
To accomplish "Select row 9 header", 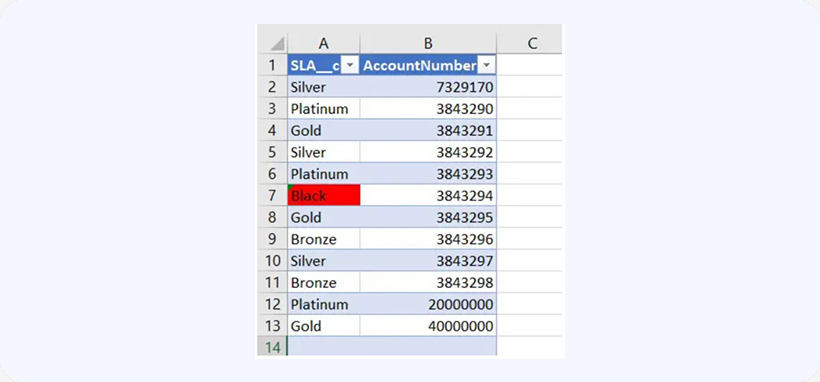I will tap(272, 239).
